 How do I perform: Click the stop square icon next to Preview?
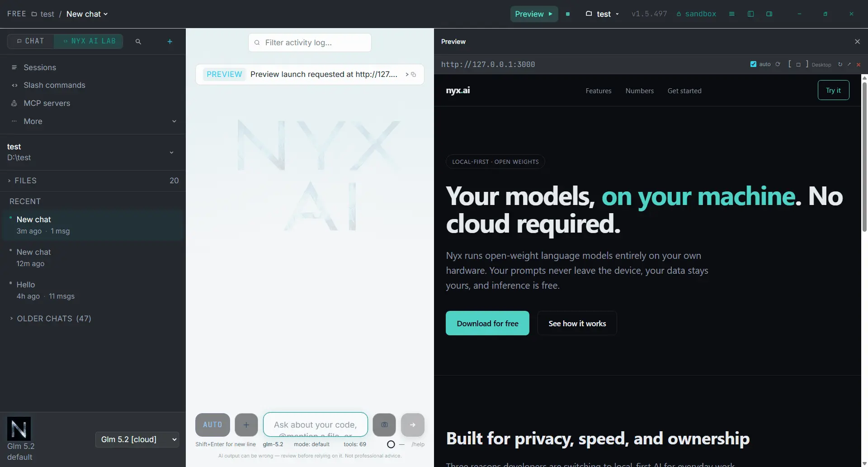tap(568, 14)
